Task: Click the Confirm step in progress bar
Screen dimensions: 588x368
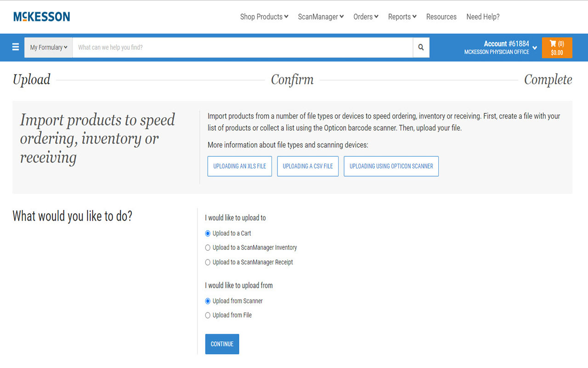Action: click(x=292, y=79)
